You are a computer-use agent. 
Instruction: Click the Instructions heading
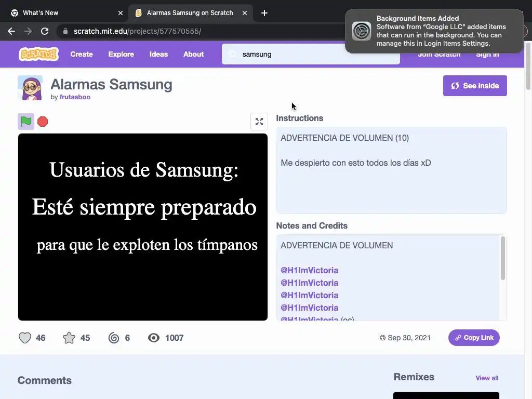pyautogui.click(x=300, y=118)
